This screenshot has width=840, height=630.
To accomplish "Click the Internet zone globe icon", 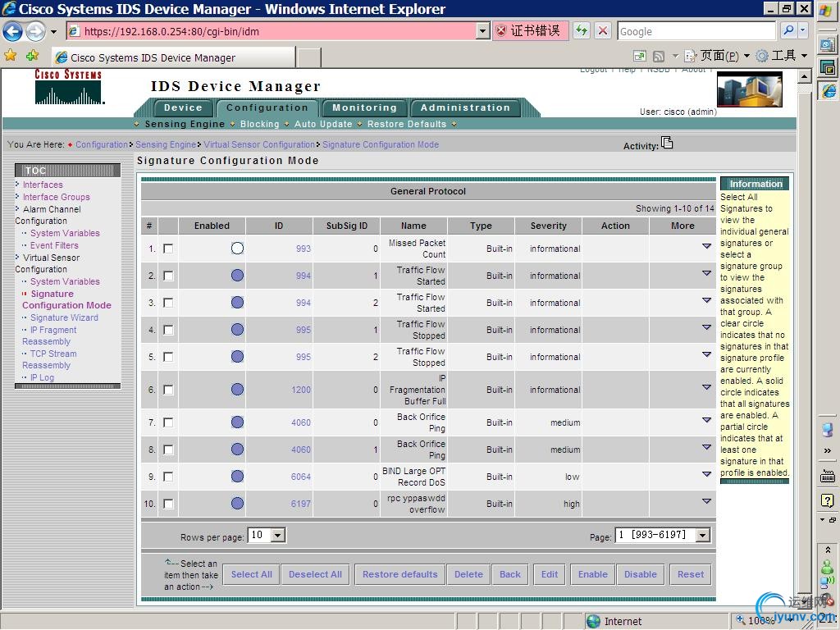I will click(594, 622).
